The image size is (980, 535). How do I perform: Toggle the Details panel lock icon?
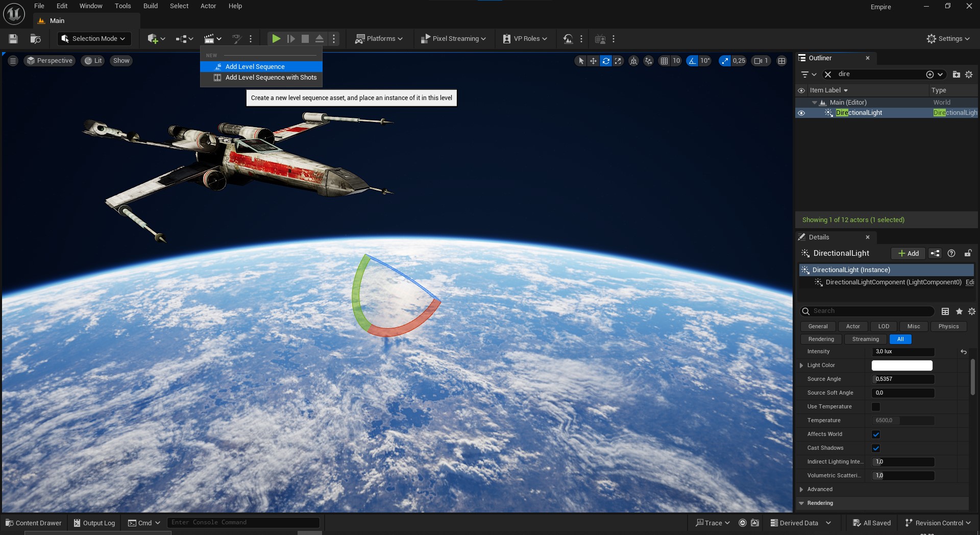click(x=968, y=253)
